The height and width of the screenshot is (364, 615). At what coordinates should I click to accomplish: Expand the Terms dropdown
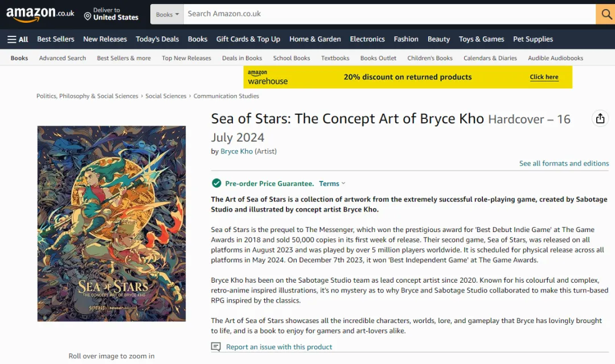(332, 184)
